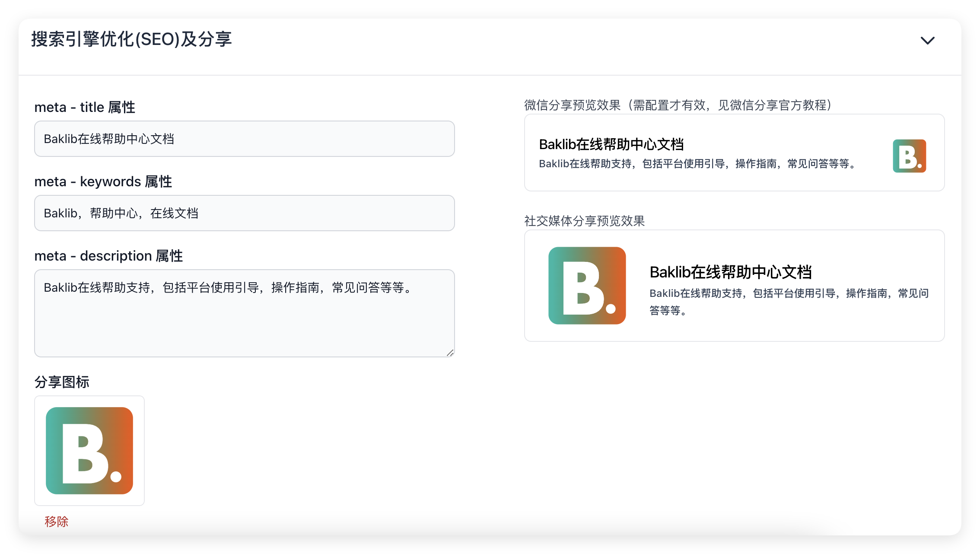Focus the meta title input field
Image resolution: width=980 pixels, height=554 pixels.
point(244,139)
